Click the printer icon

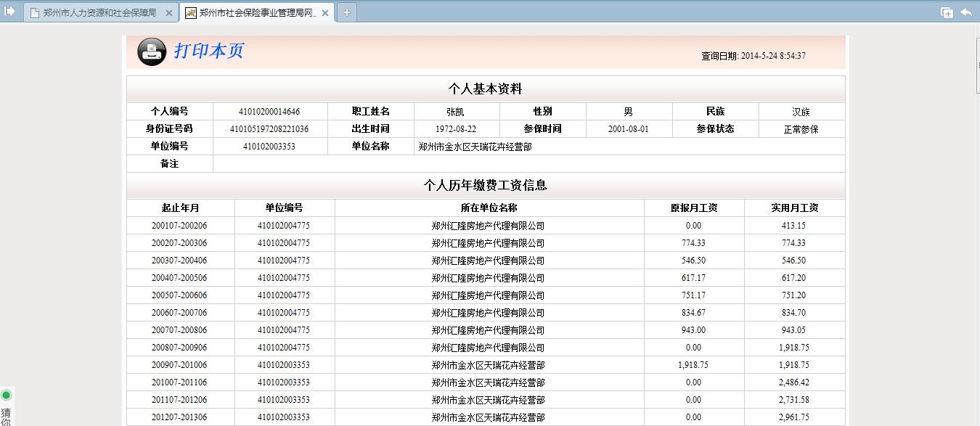click(x=152, y=52)
